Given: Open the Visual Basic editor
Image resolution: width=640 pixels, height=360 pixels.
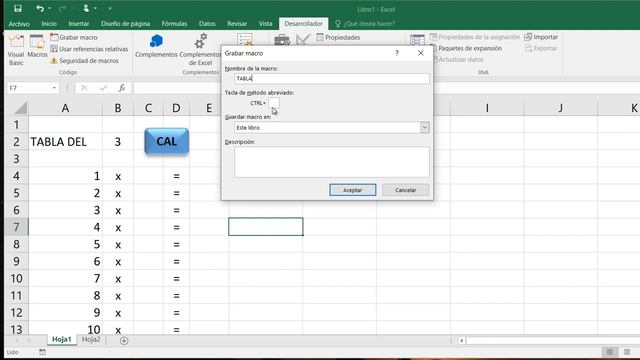Looking at the screenshot, I should (x=16, y=50).
